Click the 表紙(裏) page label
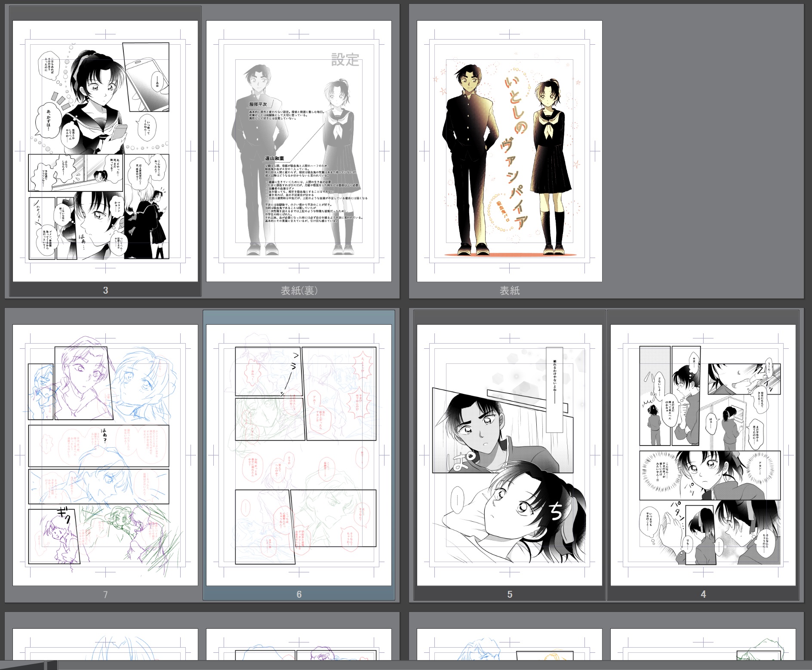Screen dimensions: 812x670 click(x=299, y=291)
